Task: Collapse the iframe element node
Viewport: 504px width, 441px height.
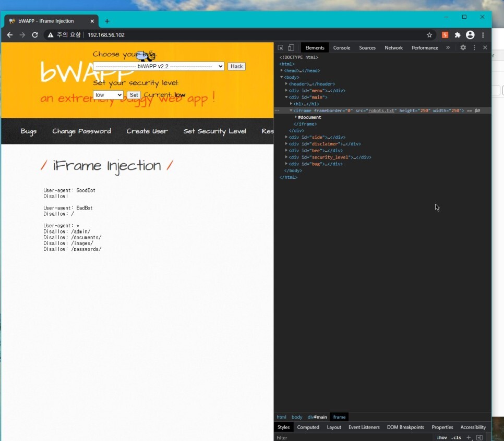Action: (x=291, y=111)
